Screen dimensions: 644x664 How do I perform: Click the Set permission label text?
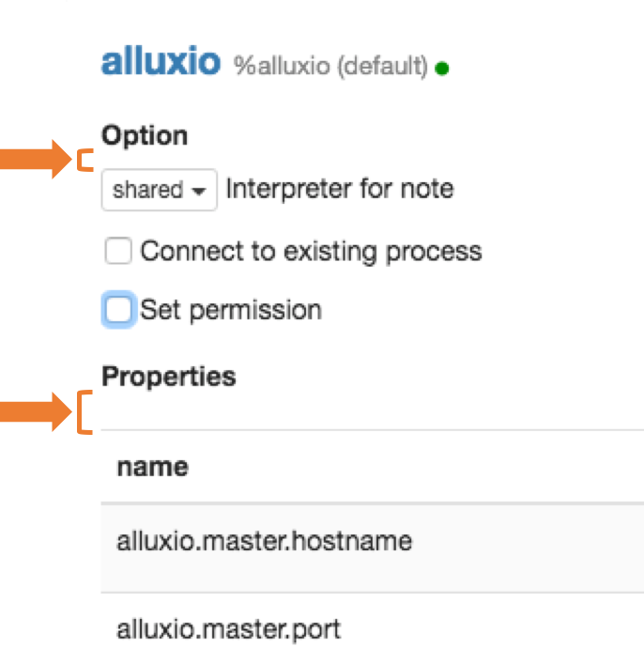tap(231, 310)
